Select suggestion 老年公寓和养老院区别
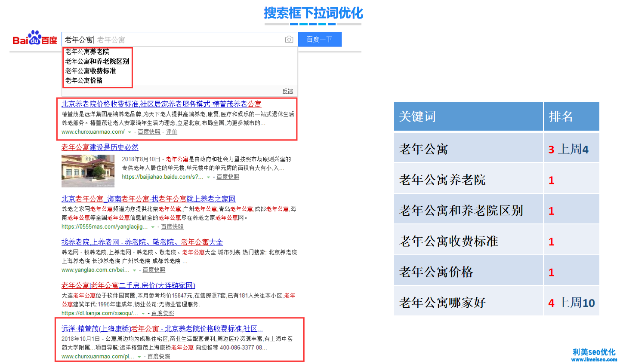Screen dimensions: 620x364 [x=97, y=61]
